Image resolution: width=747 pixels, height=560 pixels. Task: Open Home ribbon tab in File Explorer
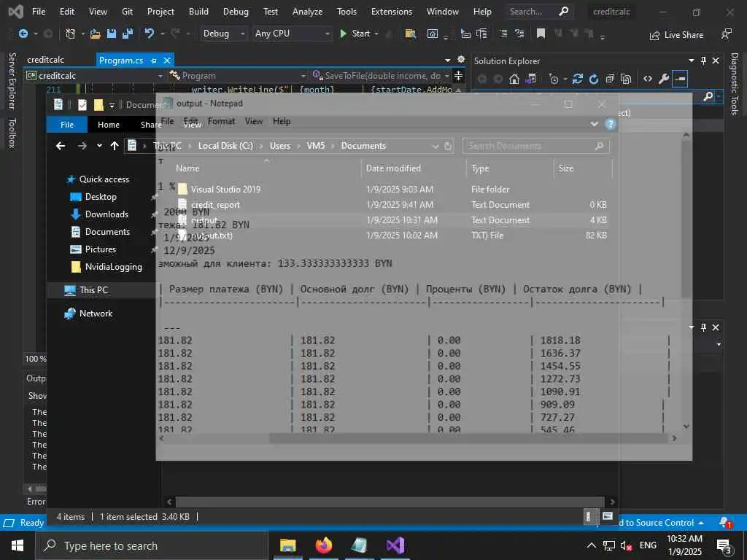coord(109,125)
